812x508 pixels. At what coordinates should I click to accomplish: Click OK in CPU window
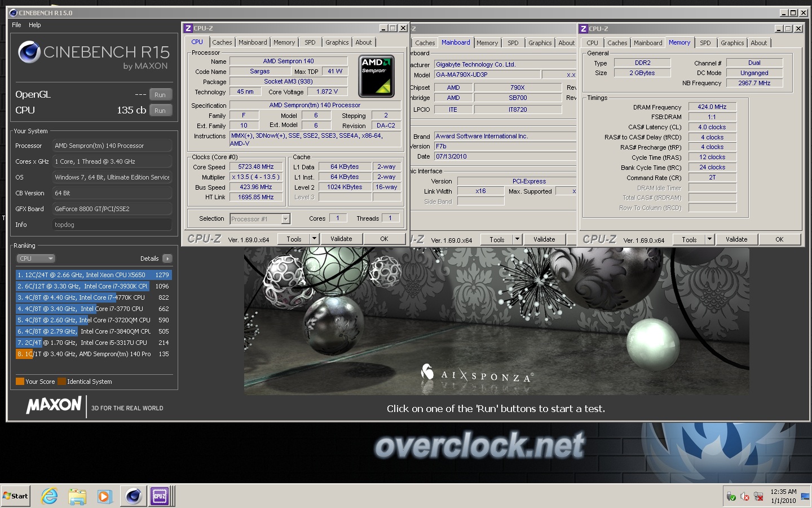coord(384,239)
